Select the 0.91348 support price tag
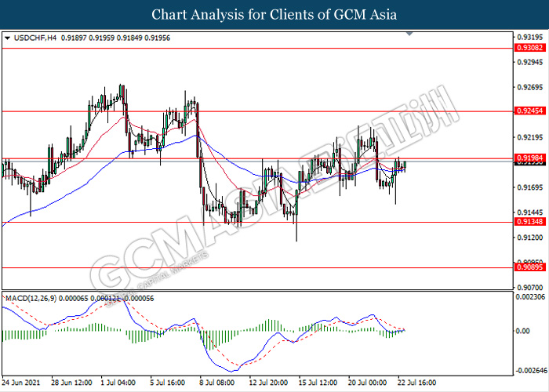The height and width of the screenshot is (392, 549). pos(528,222)
